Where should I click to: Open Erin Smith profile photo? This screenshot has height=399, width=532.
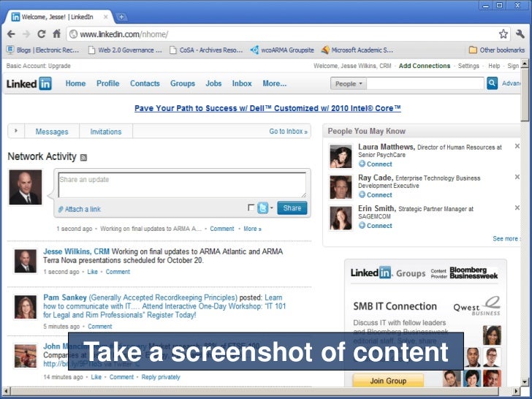(341, 218)
